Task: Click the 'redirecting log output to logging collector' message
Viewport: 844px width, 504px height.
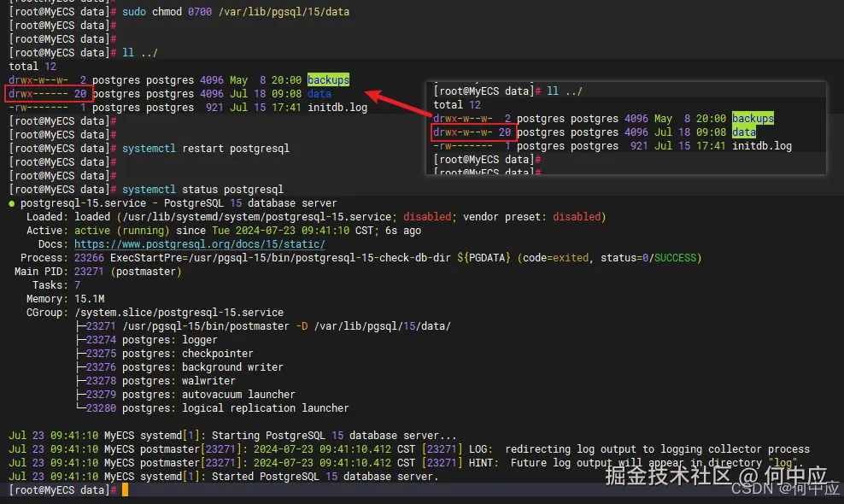Action: 657,449
